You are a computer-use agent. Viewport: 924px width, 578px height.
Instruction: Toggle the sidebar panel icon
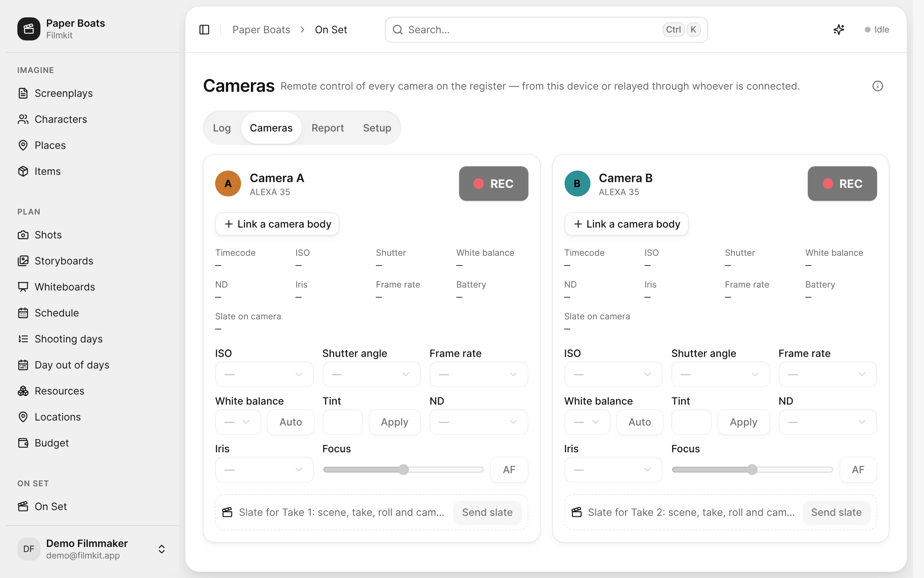tap(204, 29)
